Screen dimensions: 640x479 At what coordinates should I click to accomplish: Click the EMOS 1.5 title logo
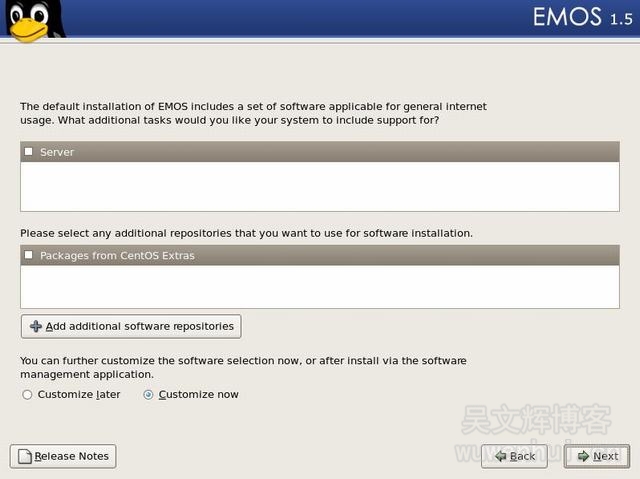click(x=582, y=18)
